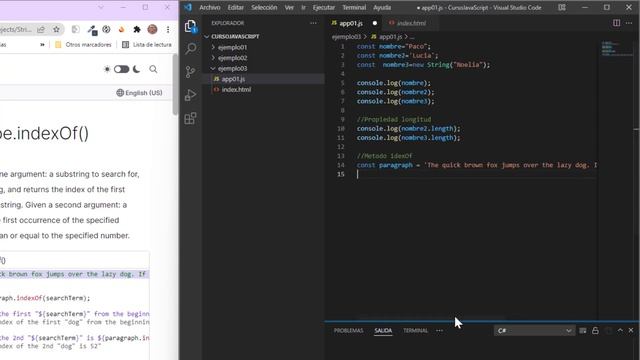Switch to SALIDA panel tab
The width and height of the screenshot is (640, 360).
click(x=383, y=331)
